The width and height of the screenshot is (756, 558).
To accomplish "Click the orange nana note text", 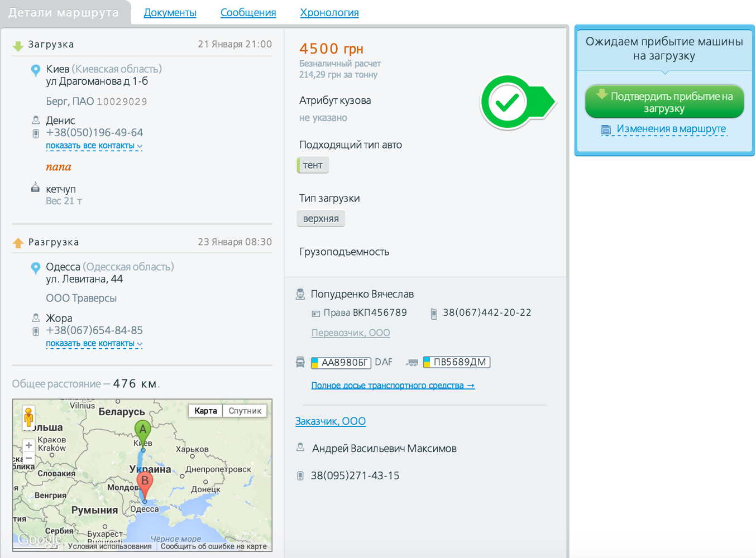I will (59, 167).
